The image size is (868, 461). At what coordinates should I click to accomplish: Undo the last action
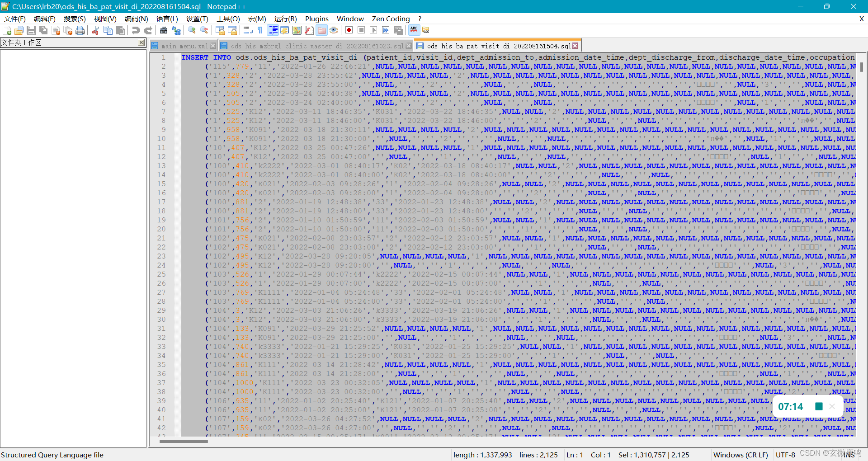[136, 30]
